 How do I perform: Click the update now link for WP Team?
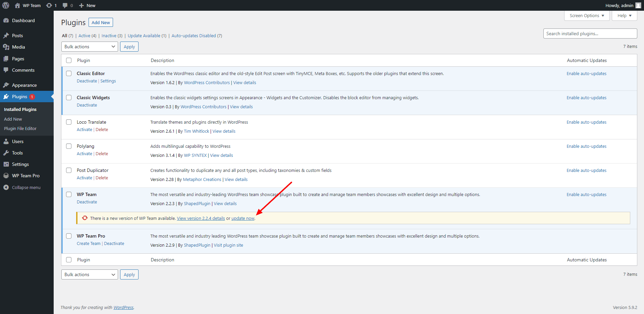tap(243, 218)
